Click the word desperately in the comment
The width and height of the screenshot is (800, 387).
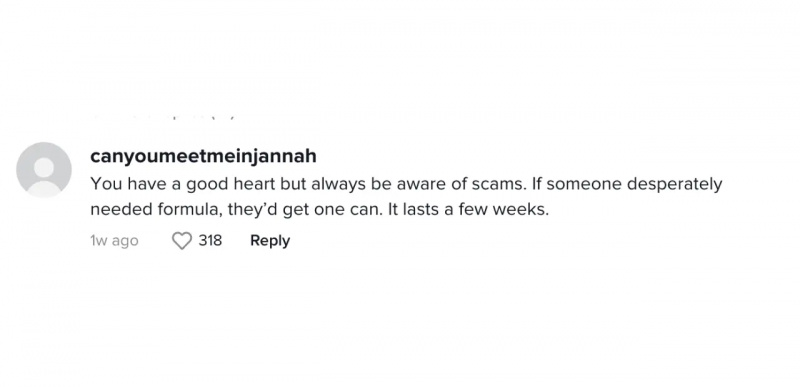[674, 185]
